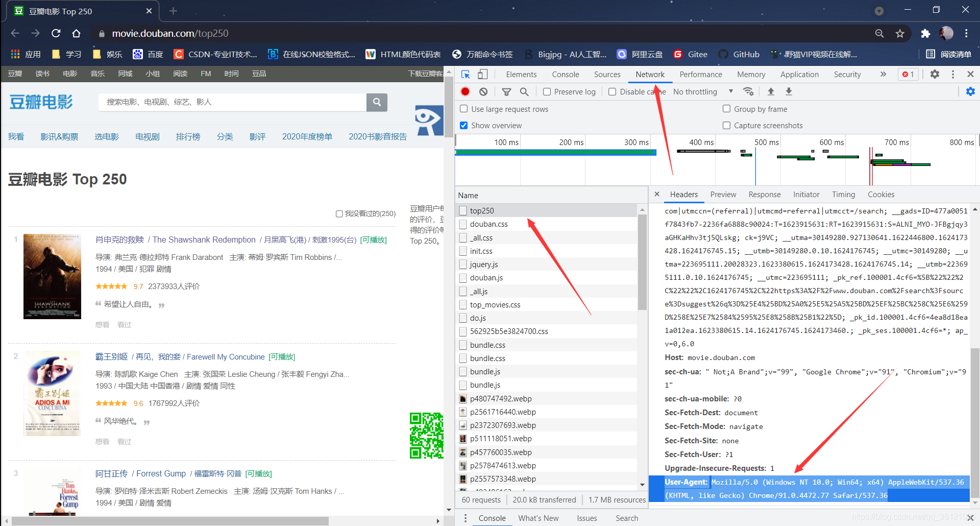
Task: Stop recording network log
Action: 465,91
